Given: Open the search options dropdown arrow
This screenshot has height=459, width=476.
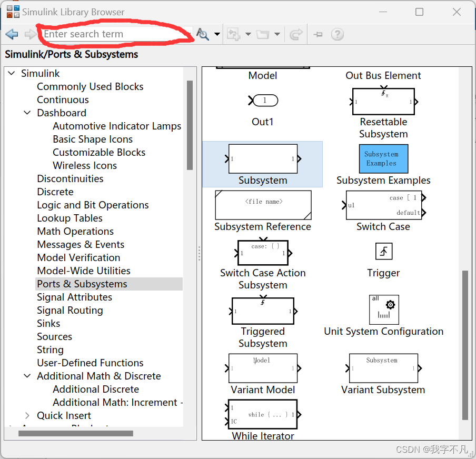Looking at the screenshot, I should (217, 34).
